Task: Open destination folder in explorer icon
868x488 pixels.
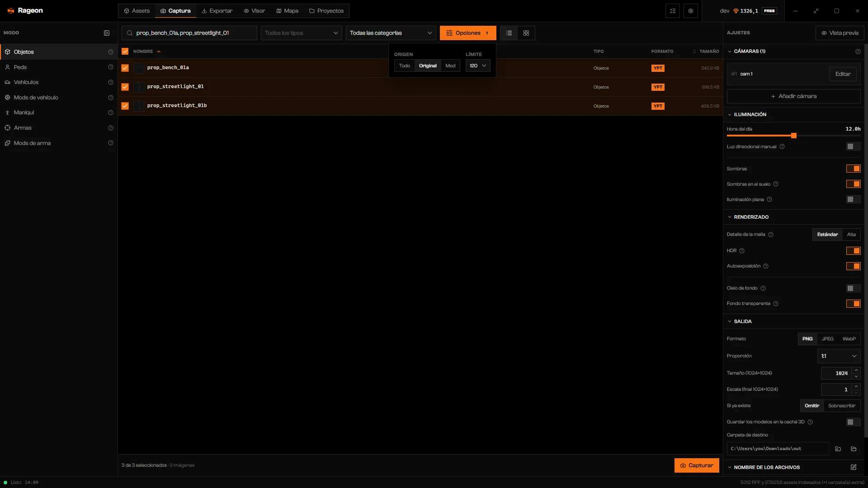Action: (x=854, y=449)
